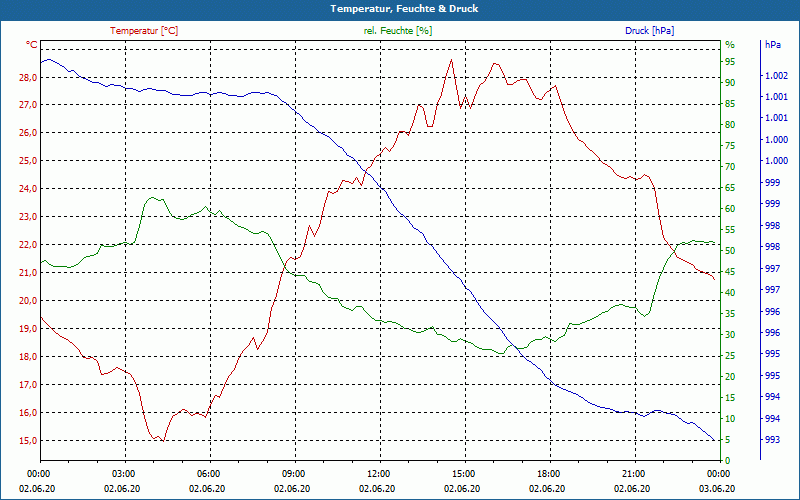Click the red '°C' axis unit label

tap(32, 45)
